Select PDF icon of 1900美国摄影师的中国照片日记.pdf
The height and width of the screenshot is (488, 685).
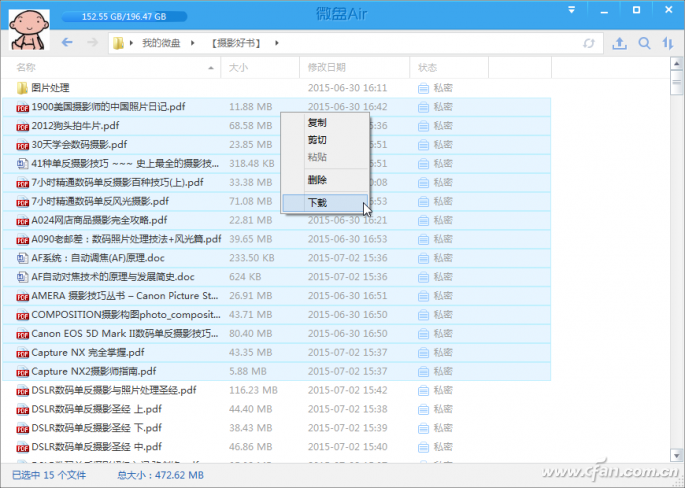22,107
